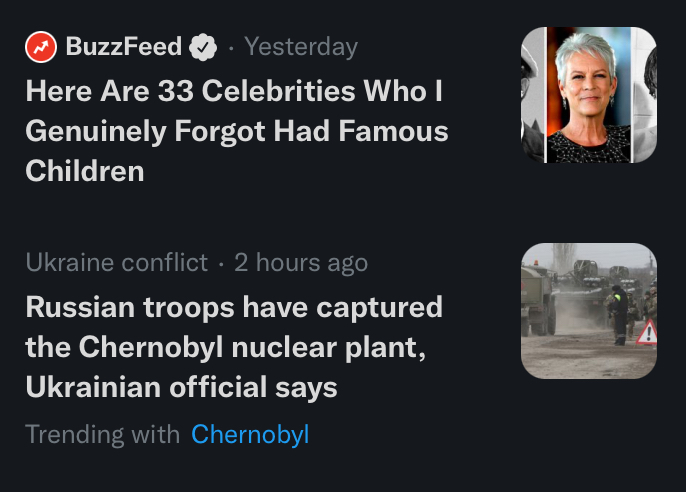Click the black-and-white left strip of collage
Screen dimensions: 686x492
(x=532, y=95)
